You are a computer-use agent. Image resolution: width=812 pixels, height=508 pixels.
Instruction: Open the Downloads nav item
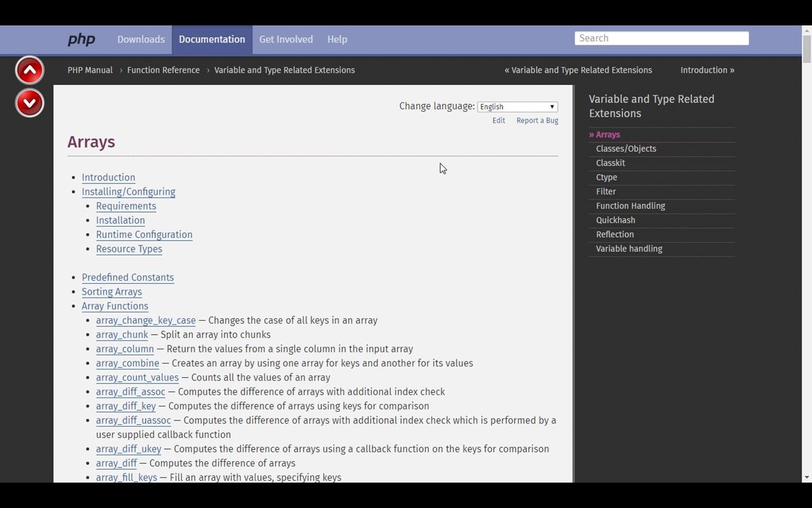(x=141, y=39)
